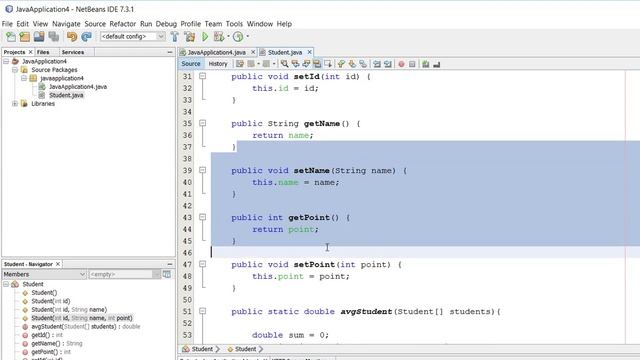The height and width of the screenshot is (360, 640).
Task: Click the Debug Project icon
Action: (x=219, y=37)
